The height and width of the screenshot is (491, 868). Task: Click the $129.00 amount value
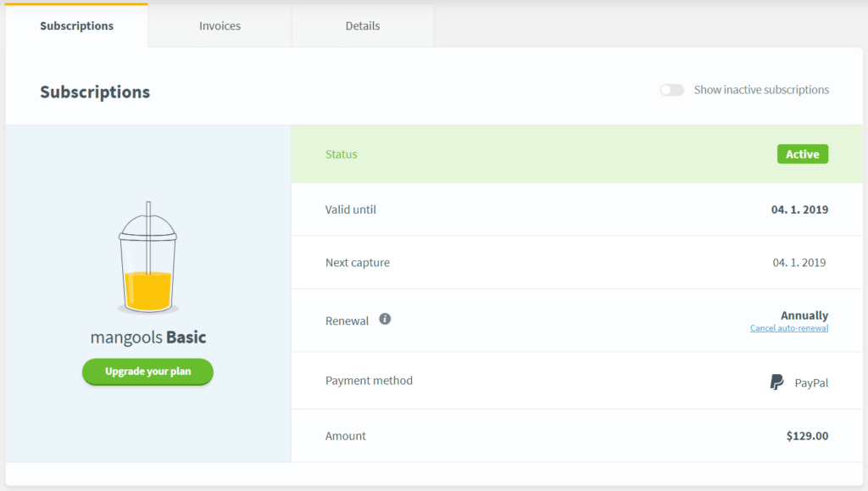coord(807,436)
